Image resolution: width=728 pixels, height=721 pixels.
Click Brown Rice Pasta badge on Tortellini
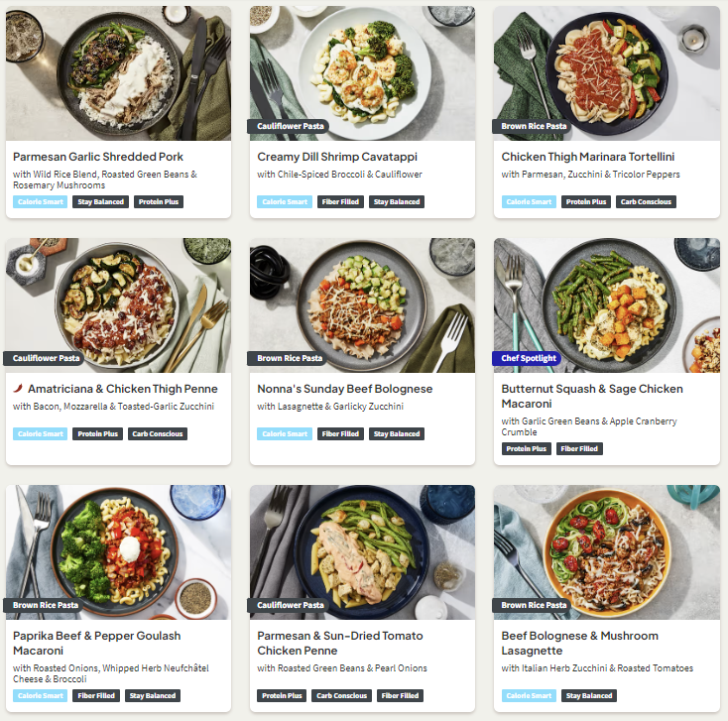click(533, 126)
